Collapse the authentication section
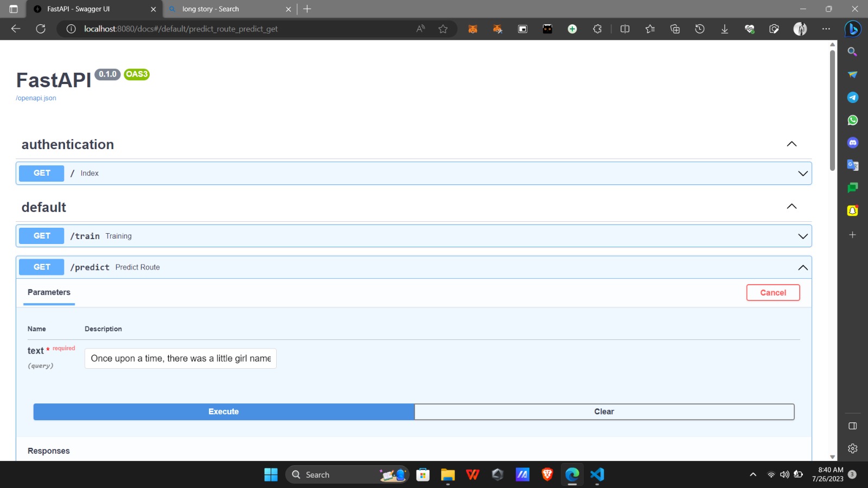The height and width of the screenshot is (488, 868). point(792,144)
